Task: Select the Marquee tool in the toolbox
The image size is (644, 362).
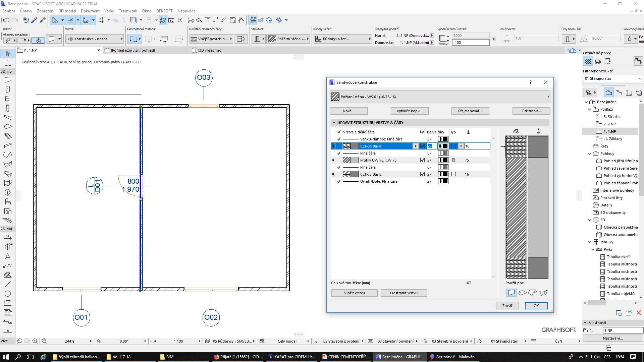Action: tap(8, 63)
